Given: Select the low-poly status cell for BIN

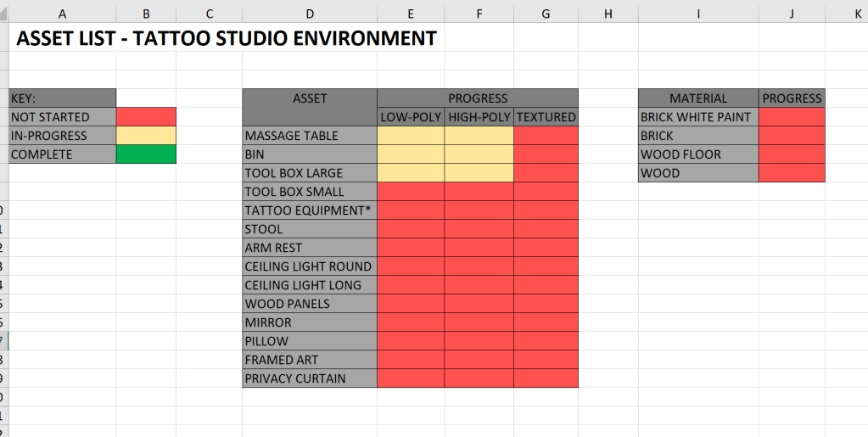Looking at the screenshot, I should pos(411,154).
